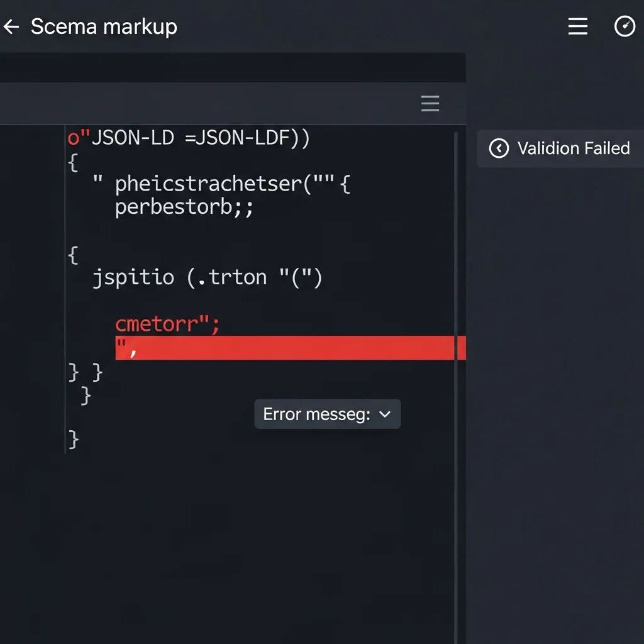Click the chevron inside the Error messeg control
Screen dimensions: 644x644
tap(386, 414)
